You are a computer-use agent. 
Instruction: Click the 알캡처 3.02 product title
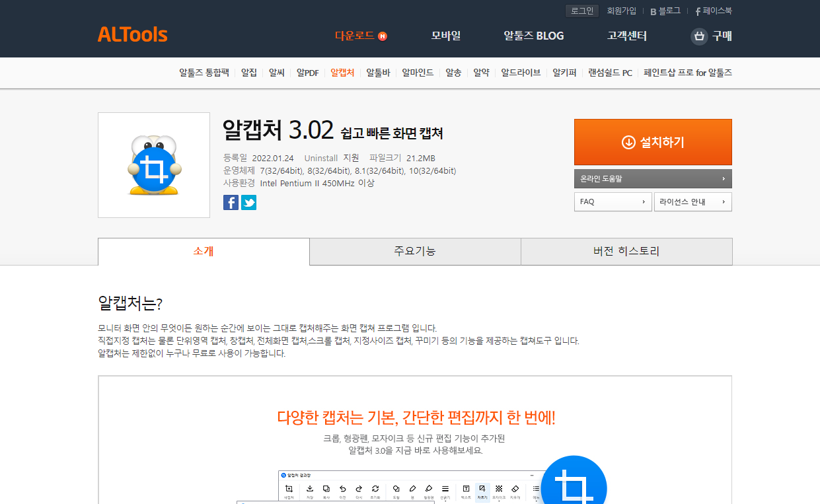(x=278, y=129)
